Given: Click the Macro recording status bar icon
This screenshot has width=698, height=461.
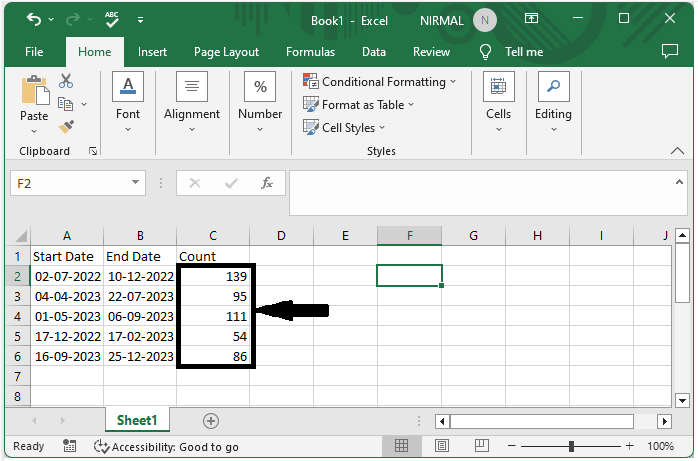Looking at the screenshot, I should pos(69,446).
